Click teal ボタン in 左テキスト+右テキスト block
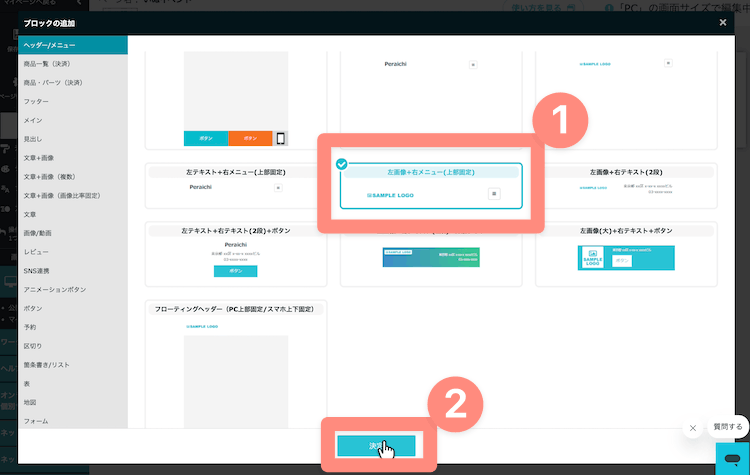 pyautogui.click(x=235, y=271)
